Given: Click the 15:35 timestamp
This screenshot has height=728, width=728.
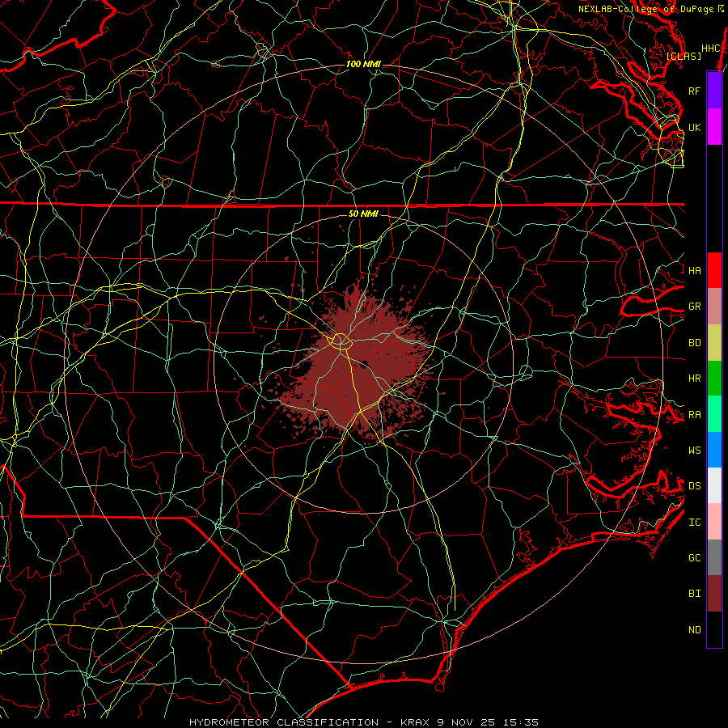Looking at the screenshot, I should tap(521, 722).
